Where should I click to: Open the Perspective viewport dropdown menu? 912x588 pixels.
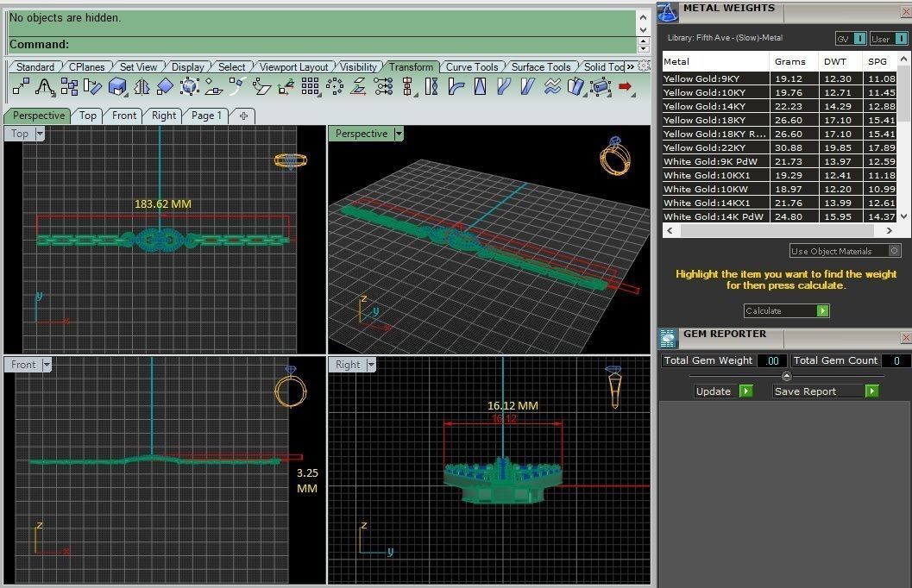(399, 134)
